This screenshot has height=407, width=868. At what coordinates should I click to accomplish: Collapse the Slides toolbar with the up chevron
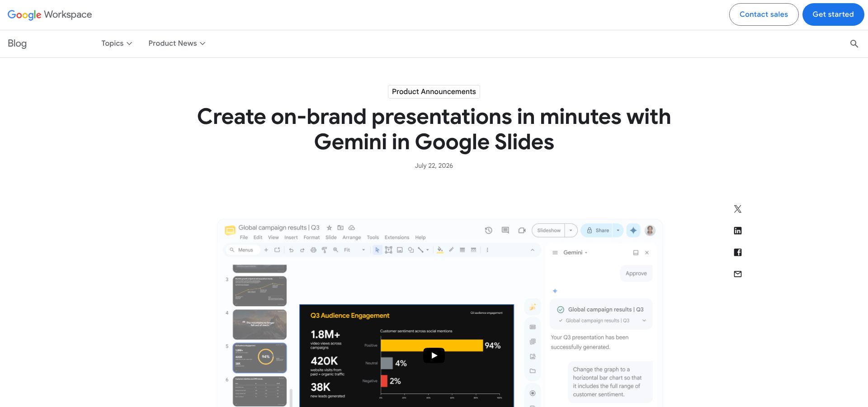(x=533, y=250)
